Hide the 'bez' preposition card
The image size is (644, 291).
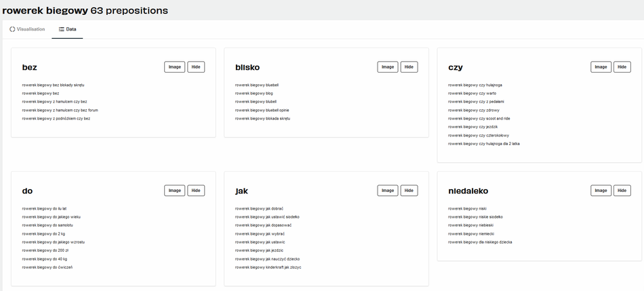click(x=196, y=67)
